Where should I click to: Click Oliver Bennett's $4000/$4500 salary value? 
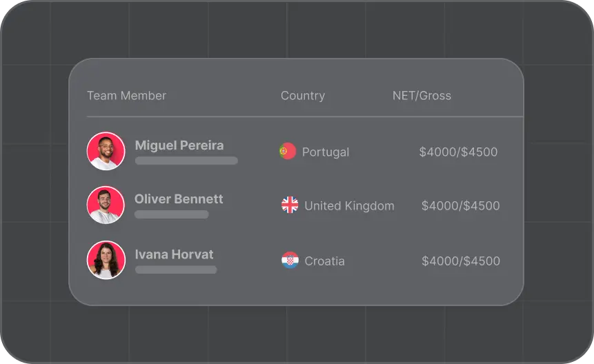click(461, 206)
